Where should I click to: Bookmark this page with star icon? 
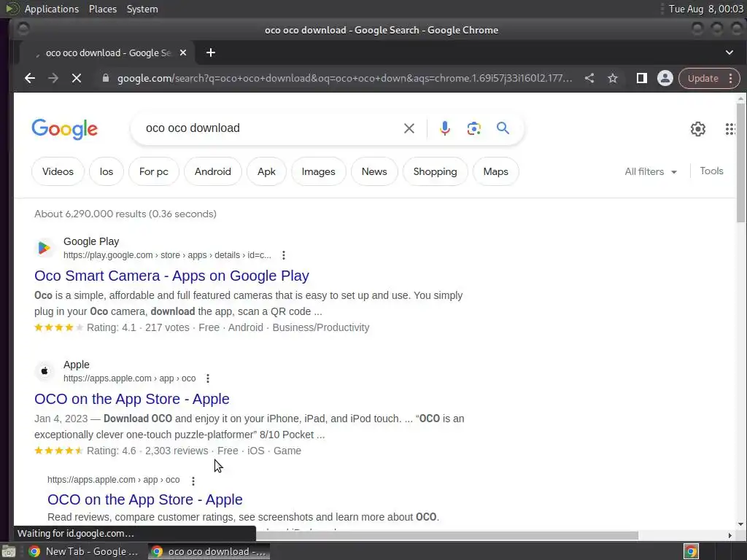pyautogui.click(x=613, y=78)
